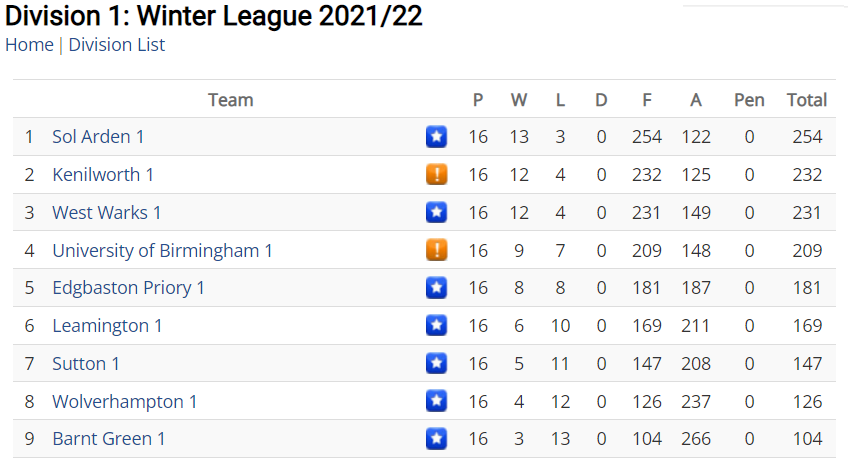Click the blue star icon for Sol Arden 1
The width and height of the screenshot is (848, 464).
436,137
